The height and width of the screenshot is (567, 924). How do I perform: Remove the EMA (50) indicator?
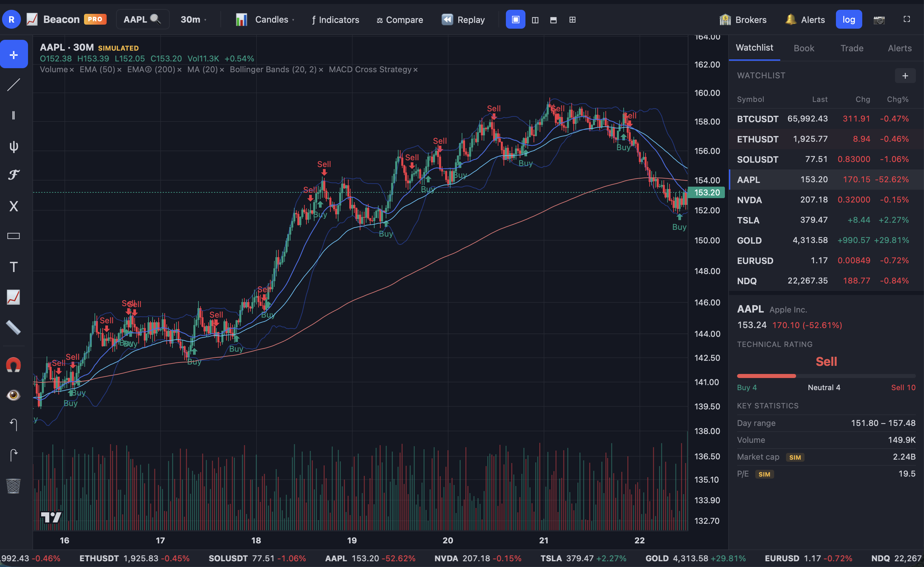(x=119, y=70)
